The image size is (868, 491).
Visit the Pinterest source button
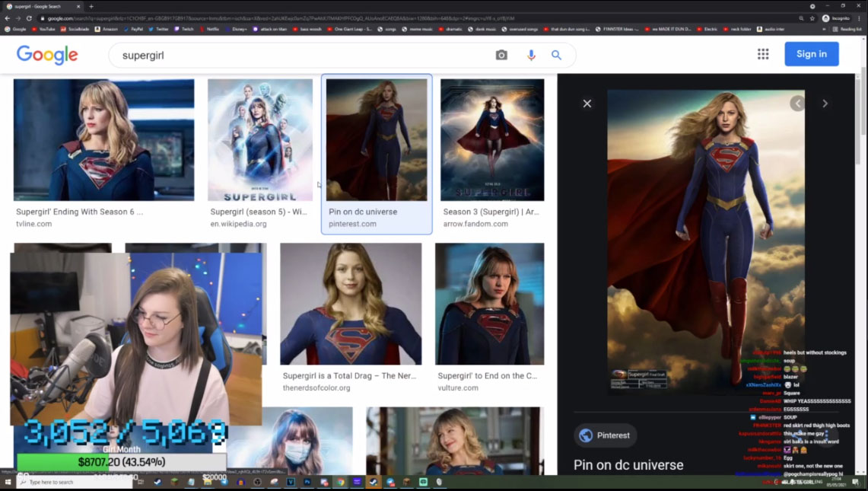pos(605,435)
